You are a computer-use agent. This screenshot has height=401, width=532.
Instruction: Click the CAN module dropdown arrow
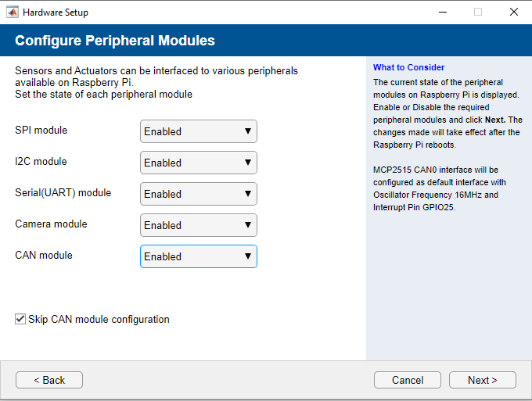point(248,256)
